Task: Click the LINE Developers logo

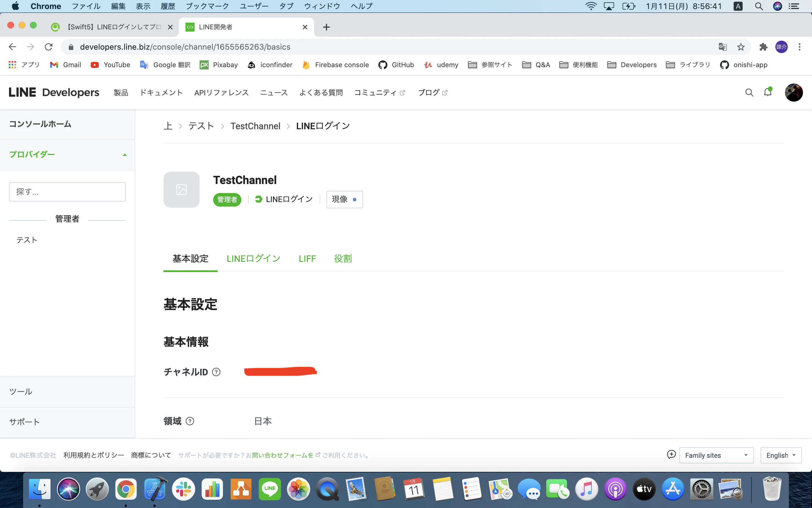Action: point(54,92)
